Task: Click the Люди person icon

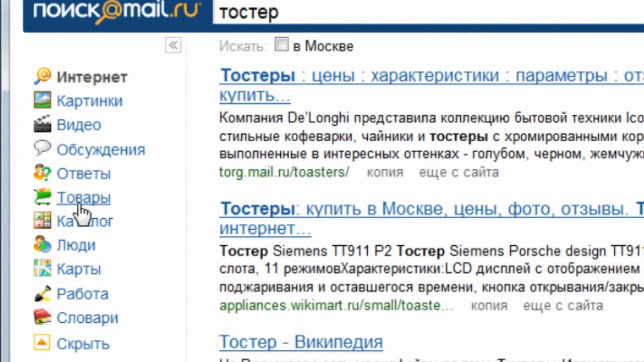Action: (42, 245)
